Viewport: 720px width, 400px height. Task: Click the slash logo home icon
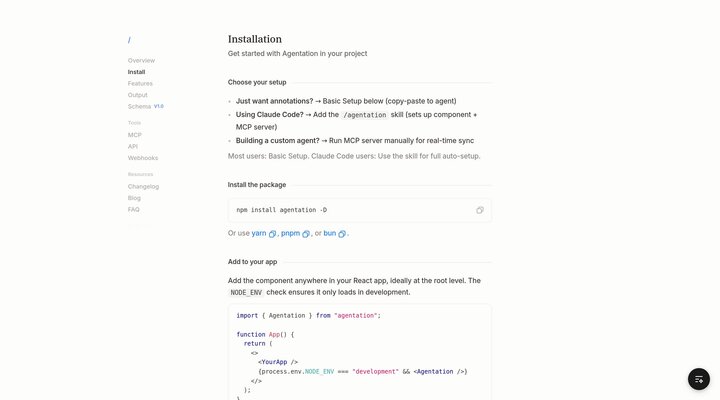click(129, 40)
